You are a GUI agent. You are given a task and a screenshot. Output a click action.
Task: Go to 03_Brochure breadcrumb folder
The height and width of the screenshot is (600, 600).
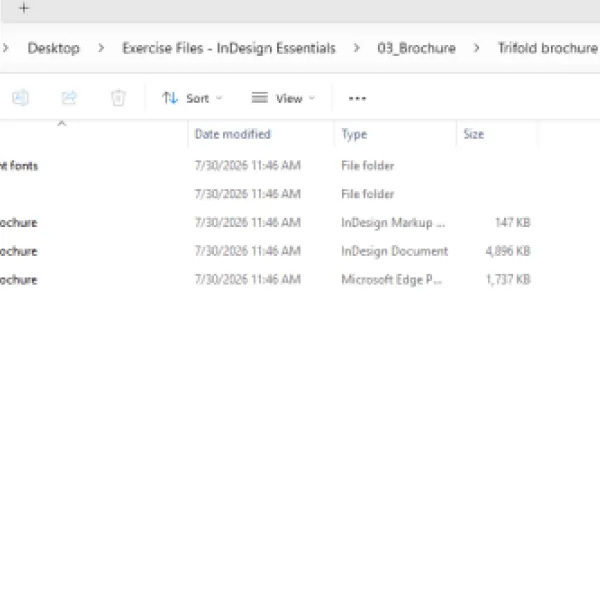[x=416, y=48]
